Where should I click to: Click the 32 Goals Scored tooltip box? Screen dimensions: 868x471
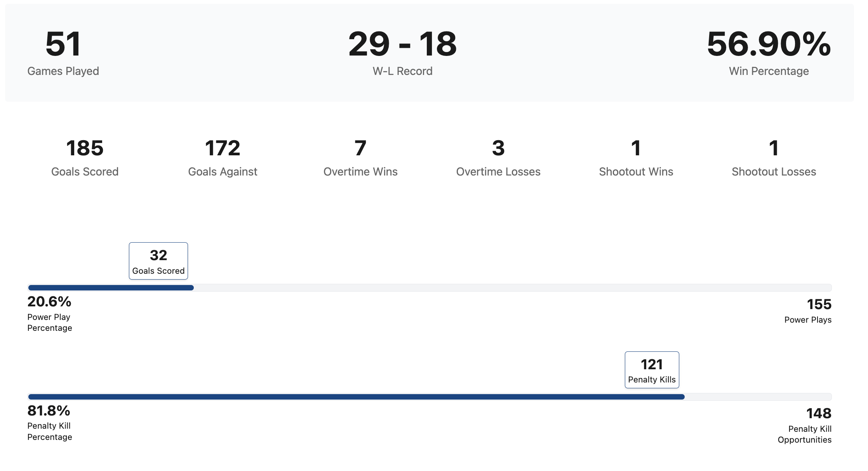pyautogui.click(x=158, y=261)
